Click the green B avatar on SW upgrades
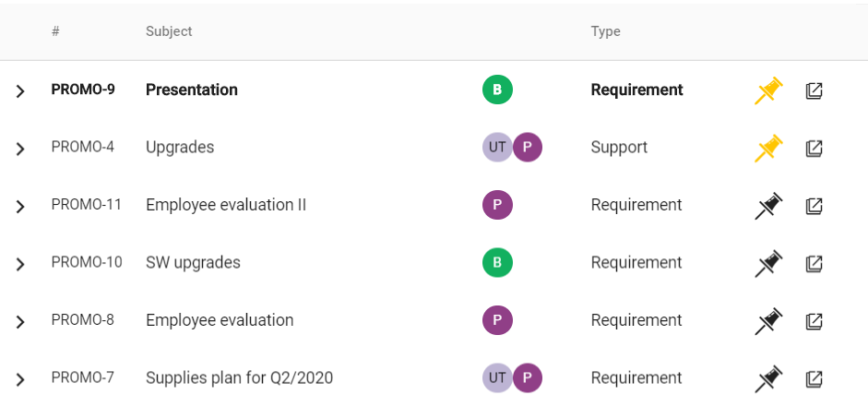This screenshot has height=407, width=868. tap(497, 262)
